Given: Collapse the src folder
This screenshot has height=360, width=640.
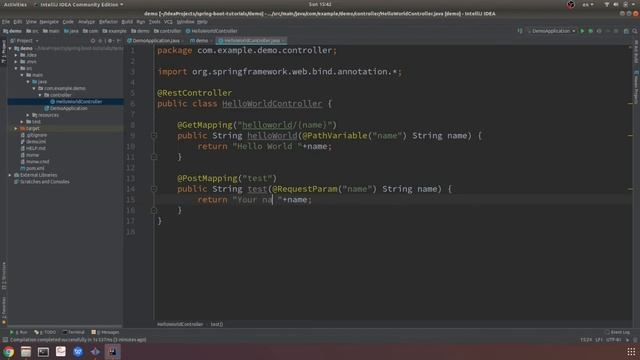Looking at the screenshot, I should (16, 68).
